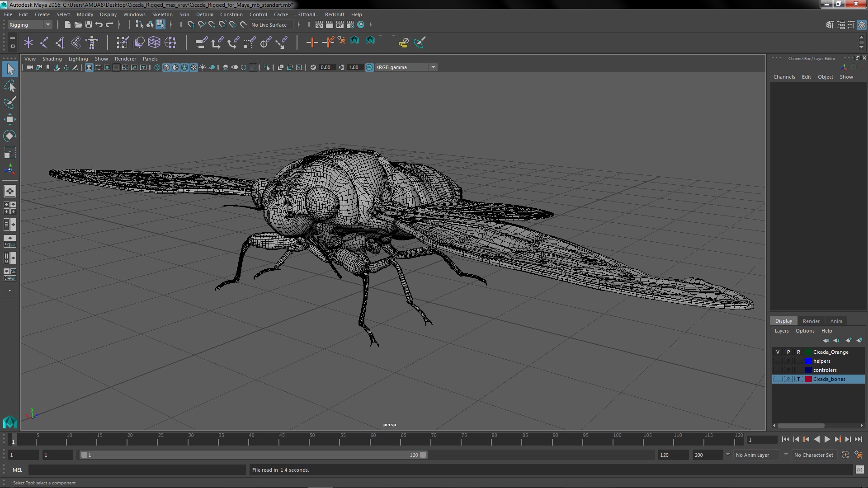Click create layer from selected icon
Viewport: 868px width, 488px height.
click(x=859, y=340)
